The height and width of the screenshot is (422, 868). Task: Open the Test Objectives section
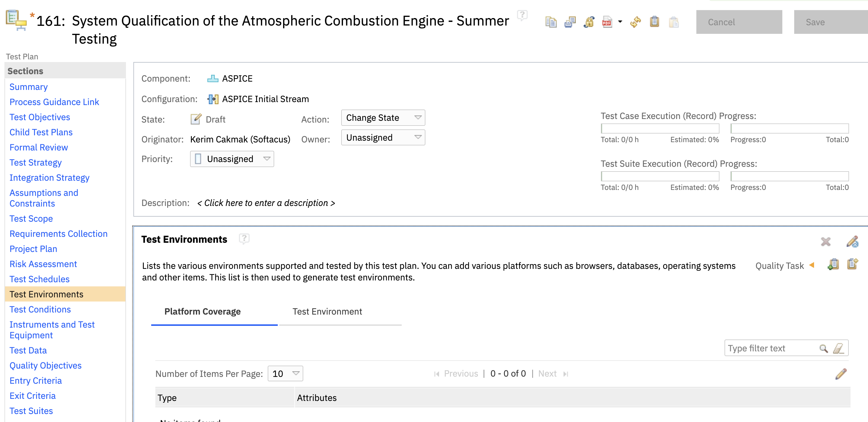pos(39,117)
